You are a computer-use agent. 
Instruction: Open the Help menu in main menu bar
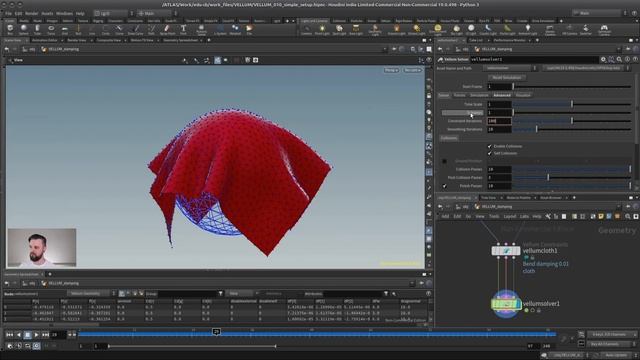(80, 13)
